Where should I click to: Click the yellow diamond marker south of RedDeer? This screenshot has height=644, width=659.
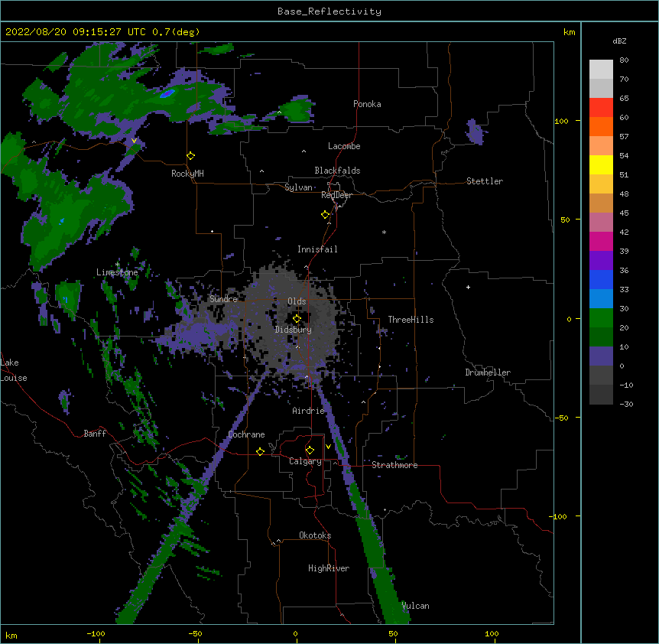pos(326,215)
